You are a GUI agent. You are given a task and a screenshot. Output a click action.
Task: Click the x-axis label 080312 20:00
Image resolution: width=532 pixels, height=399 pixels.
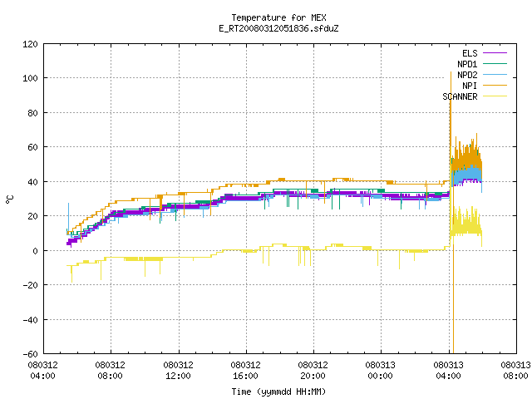[313, 371]
